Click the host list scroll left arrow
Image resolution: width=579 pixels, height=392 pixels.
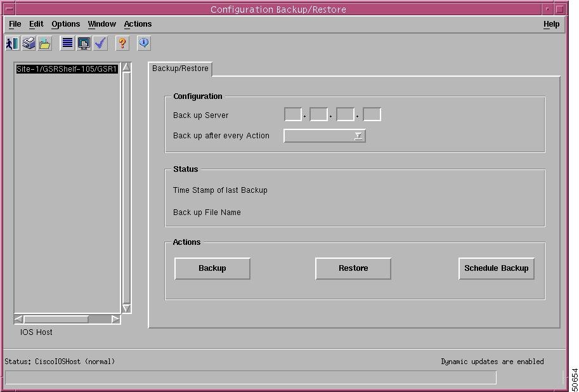19,319
